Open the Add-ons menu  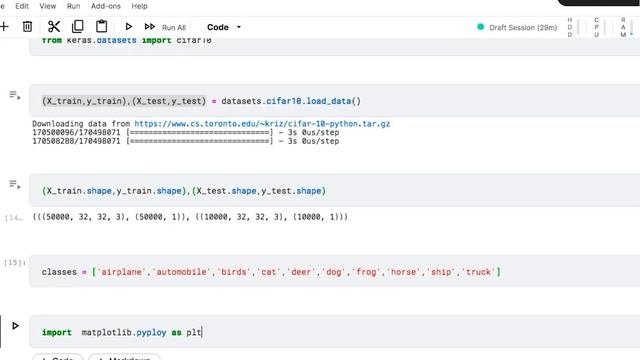click(105, 6)
